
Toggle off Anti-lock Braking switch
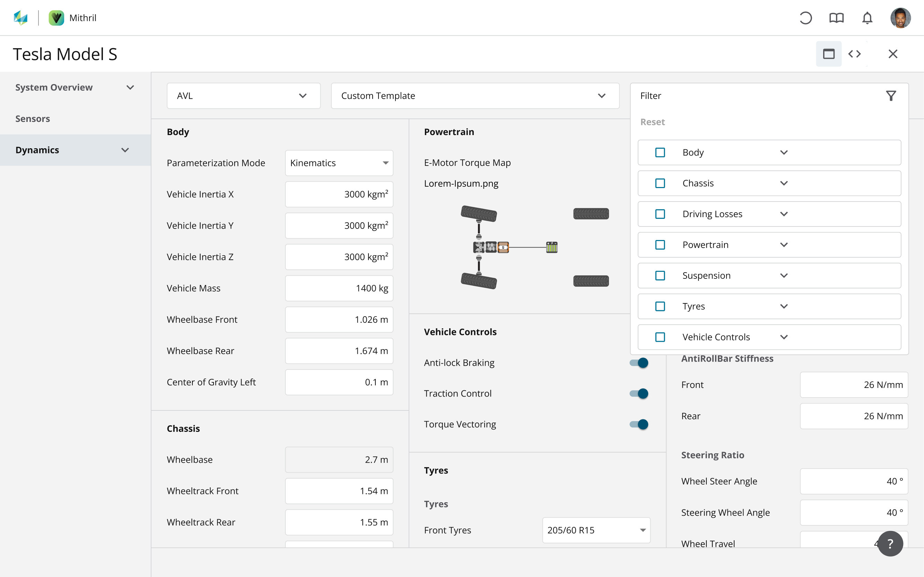(639, 363)
